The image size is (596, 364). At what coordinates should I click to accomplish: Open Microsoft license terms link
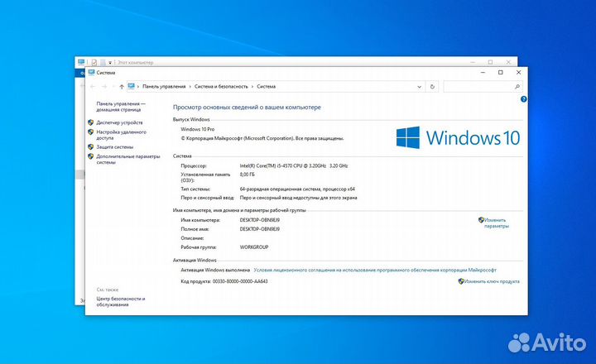pos(375,270)
